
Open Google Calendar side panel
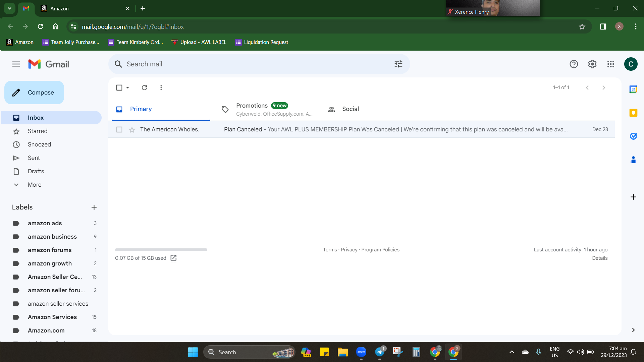tap(633, 89)
